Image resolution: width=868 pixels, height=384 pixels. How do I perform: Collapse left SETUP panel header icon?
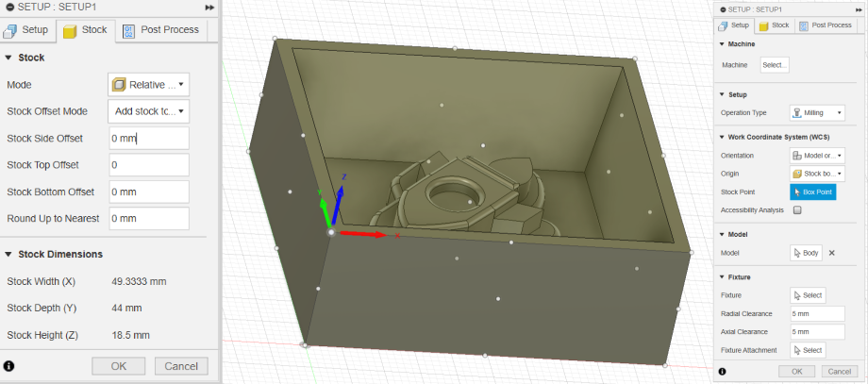(10, 8)
